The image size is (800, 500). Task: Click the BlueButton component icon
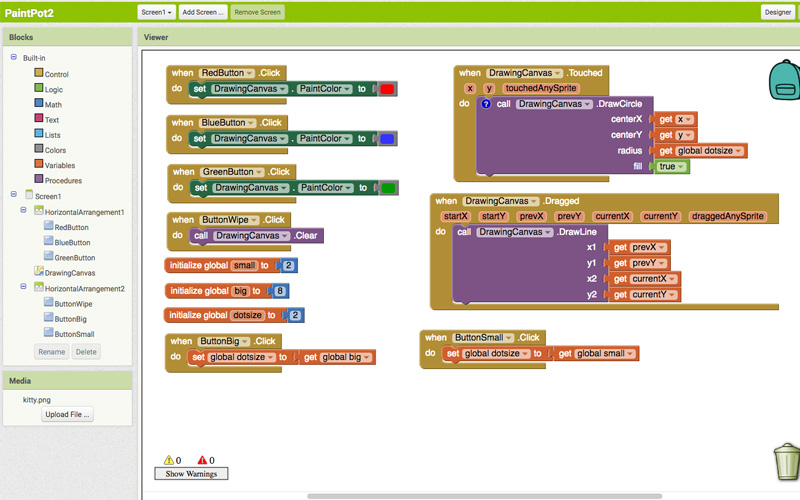pyautogui.click(x=48, y=241)
